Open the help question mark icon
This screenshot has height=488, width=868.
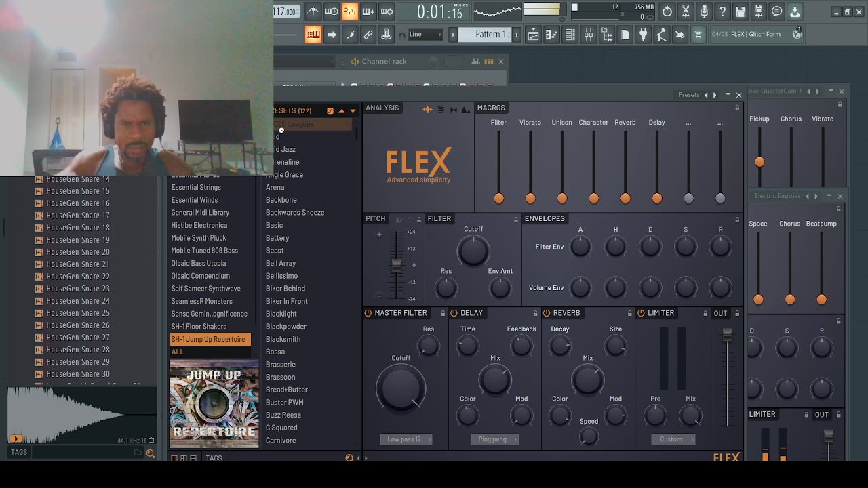point(722,12)
